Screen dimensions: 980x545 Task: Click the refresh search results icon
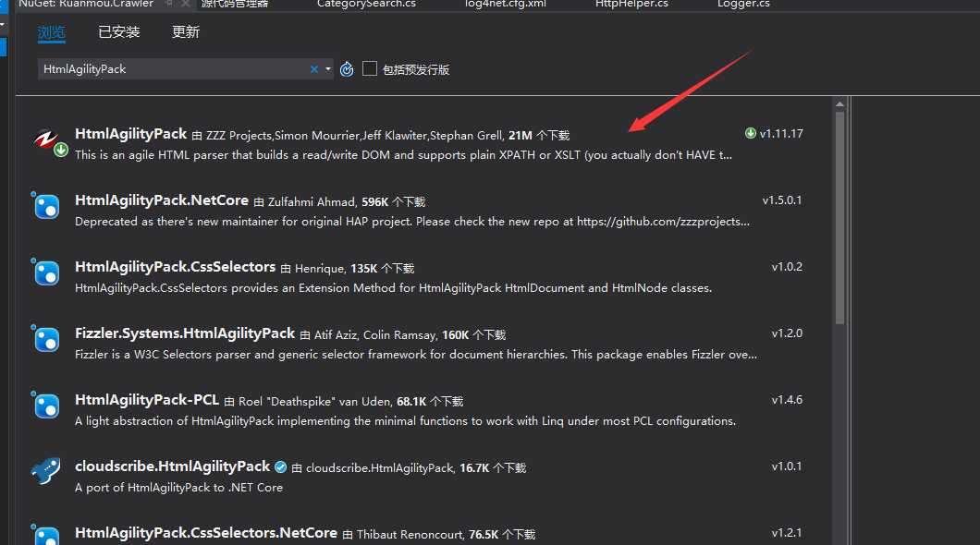(347, 69)
